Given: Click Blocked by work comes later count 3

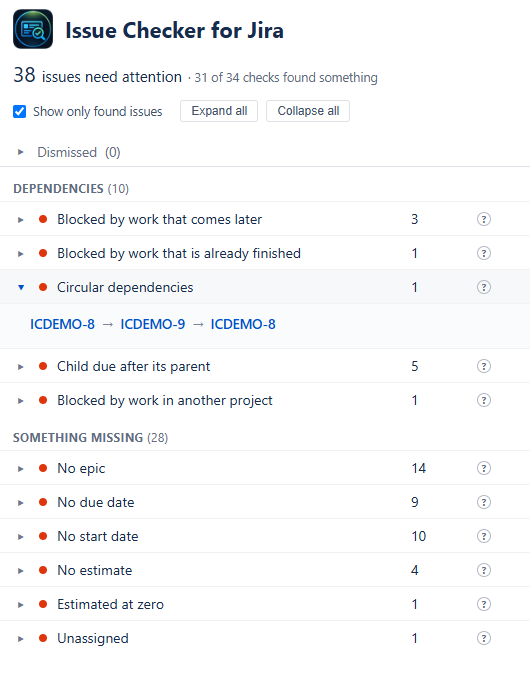Looking at the screenshot, I should coord(414,219).
